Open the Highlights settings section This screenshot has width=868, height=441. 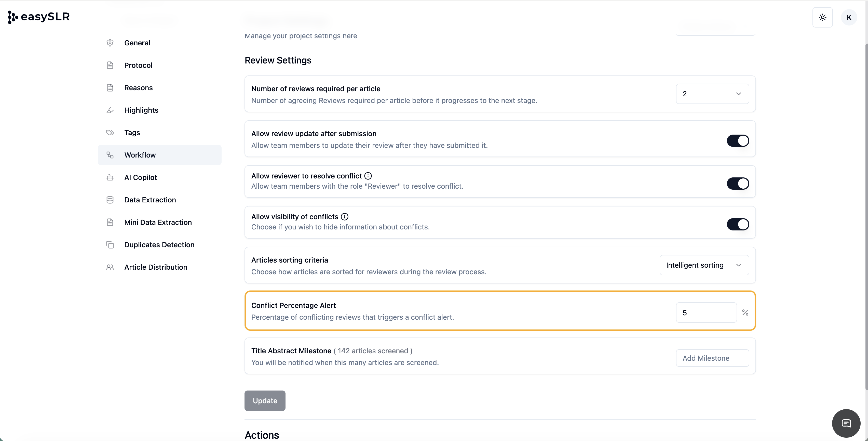(x=141, y=110)
